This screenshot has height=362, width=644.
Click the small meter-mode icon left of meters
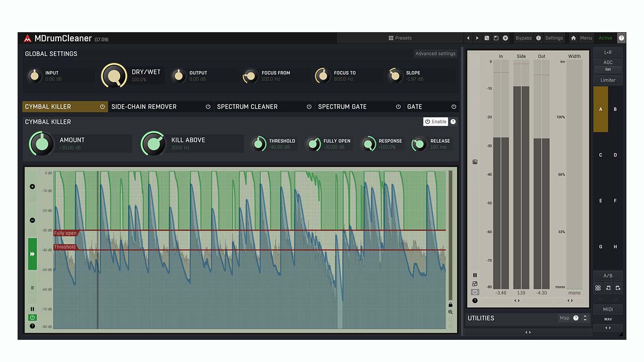pos(475,162)
